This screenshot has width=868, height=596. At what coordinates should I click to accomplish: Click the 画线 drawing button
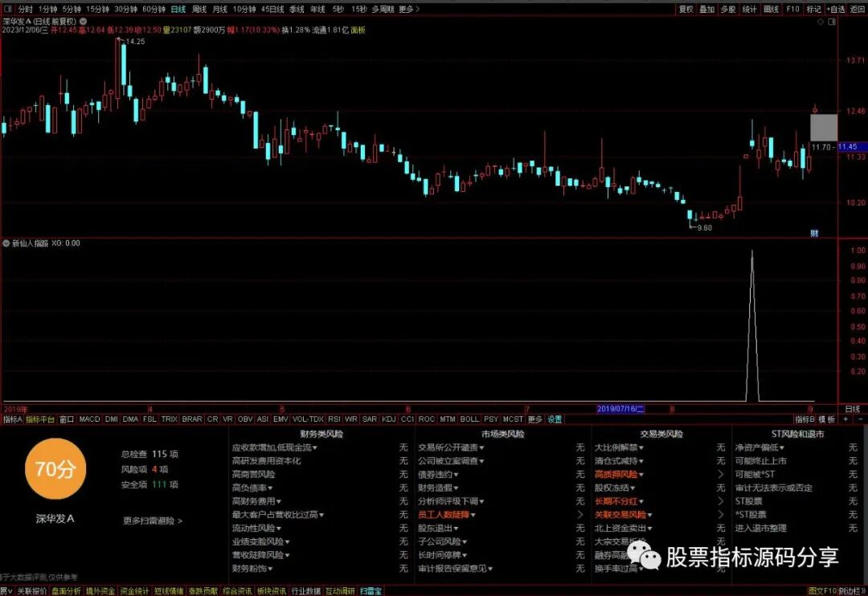pyautogui.click(x=771, y=10)
